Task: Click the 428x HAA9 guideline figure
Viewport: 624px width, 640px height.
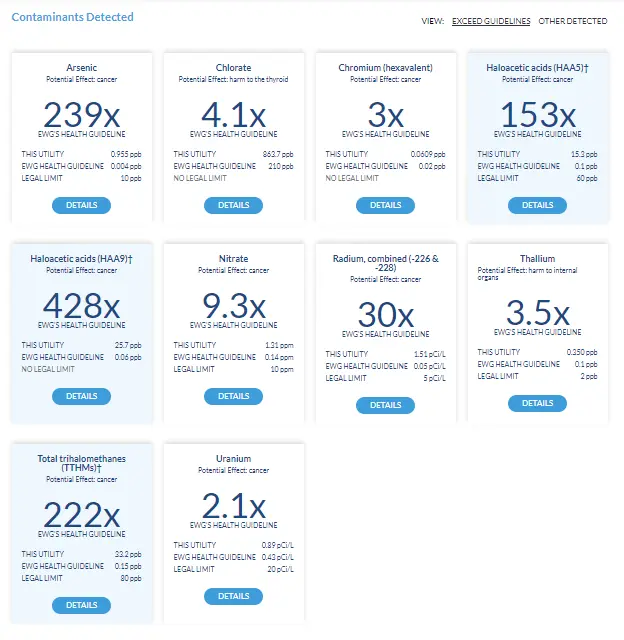Action: (81, 305)
